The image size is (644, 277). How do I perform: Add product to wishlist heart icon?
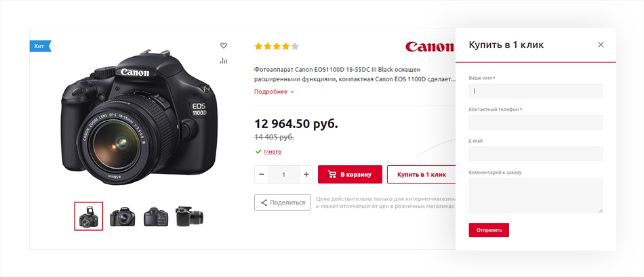coord(224,45)
